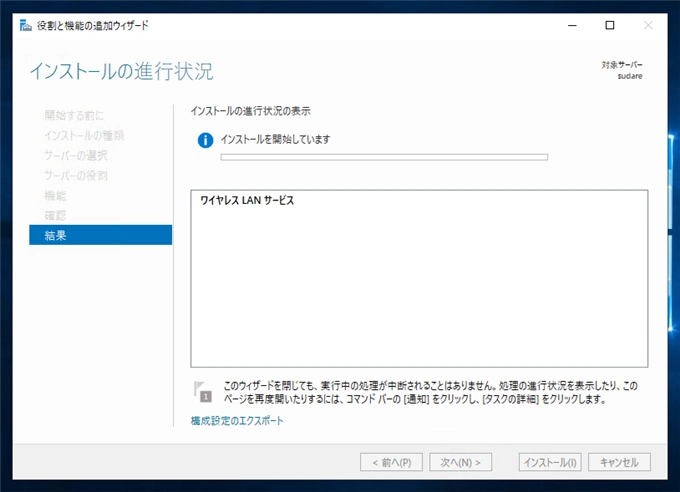Click the インストール(I) button
Screen dimensions: 680x492
(550, 462)
